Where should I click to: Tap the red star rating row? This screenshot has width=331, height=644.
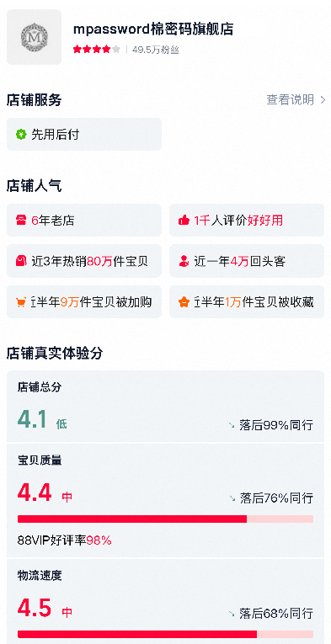[x=97, y=50]
